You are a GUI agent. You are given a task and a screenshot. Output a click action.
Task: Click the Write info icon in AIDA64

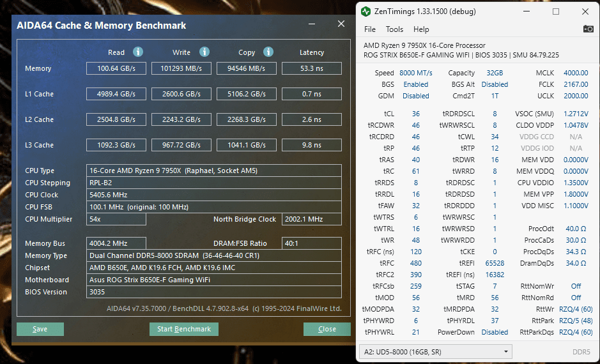coord(204,52)
